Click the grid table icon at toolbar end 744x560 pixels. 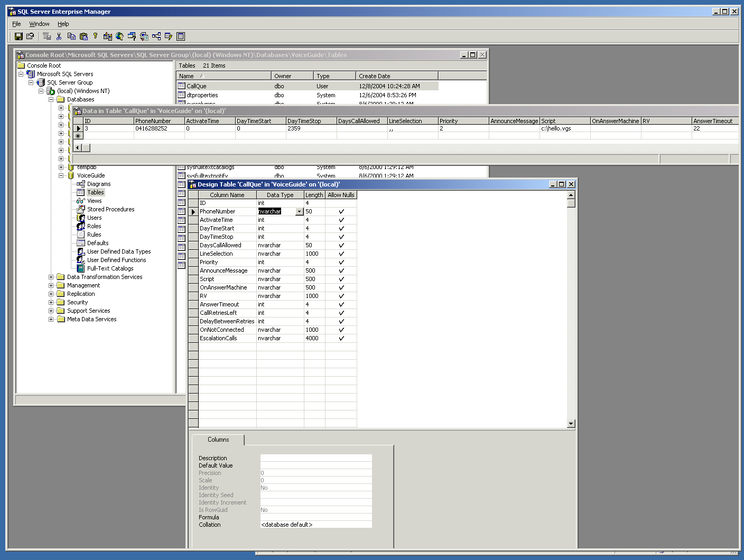point(181,36)
